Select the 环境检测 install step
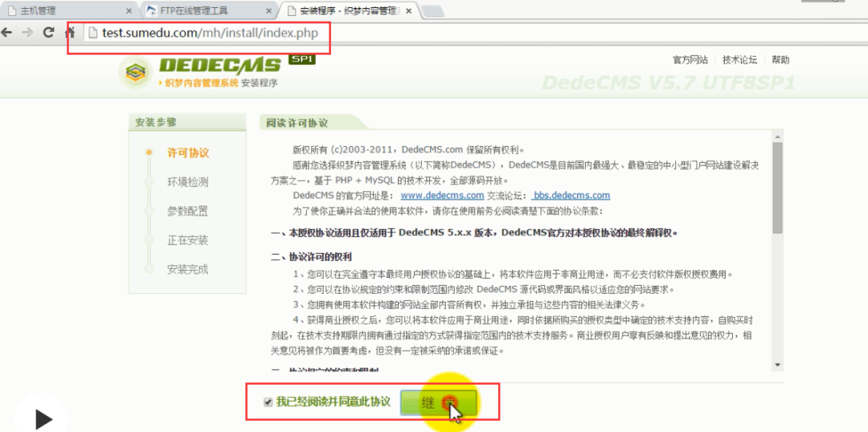Screen dimensions: 868x432 point(187,182)
